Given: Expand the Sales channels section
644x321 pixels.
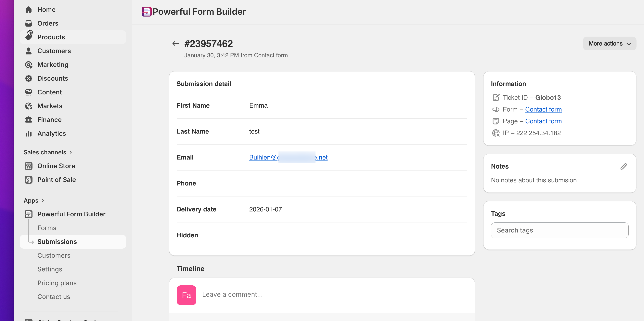Looking at the screenshot, I should (x=71, y=152).
